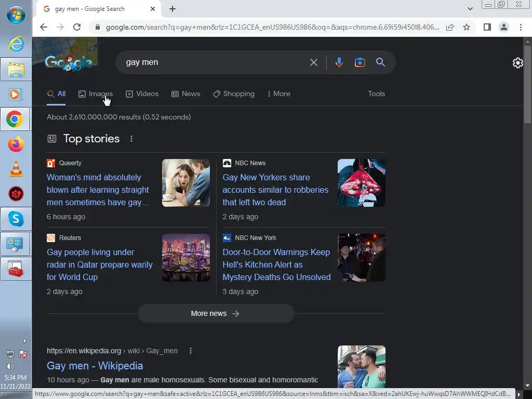Launch Firefox from the taskbar
Screen dimensions: 532x399
tap(16, 144)
